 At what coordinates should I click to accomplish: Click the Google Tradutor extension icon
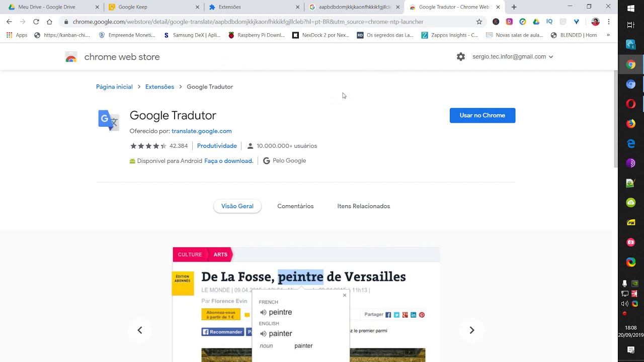click(109, 120)
